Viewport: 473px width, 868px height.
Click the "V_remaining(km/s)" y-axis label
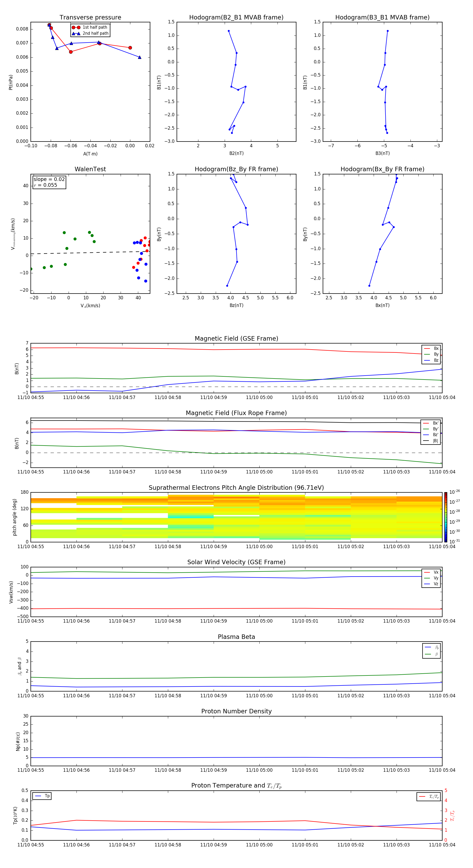tap(13, 234)
